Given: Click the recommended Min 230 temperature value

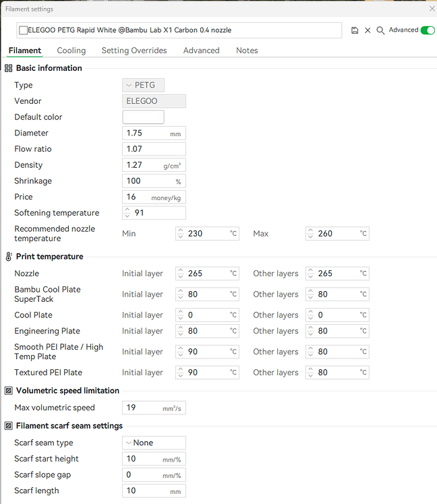Looking at the screenshot, I should 196,234.
